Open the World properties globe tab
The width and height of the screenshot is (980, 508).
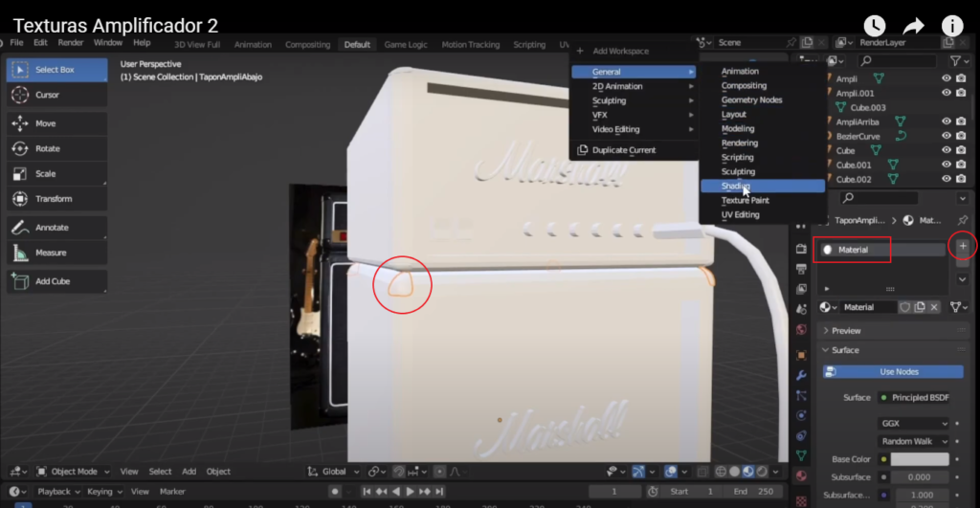801,329
